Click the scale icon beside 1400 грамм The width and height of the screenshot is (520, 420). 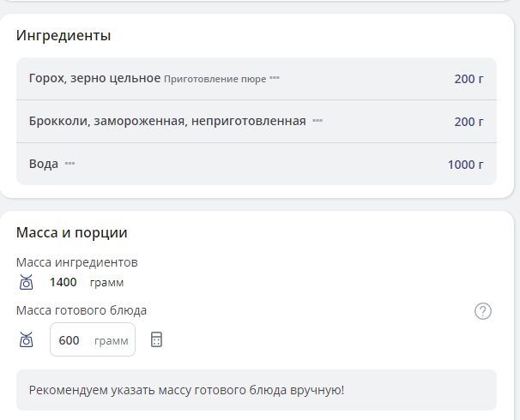pyautogui.click(x=27, y=282)
